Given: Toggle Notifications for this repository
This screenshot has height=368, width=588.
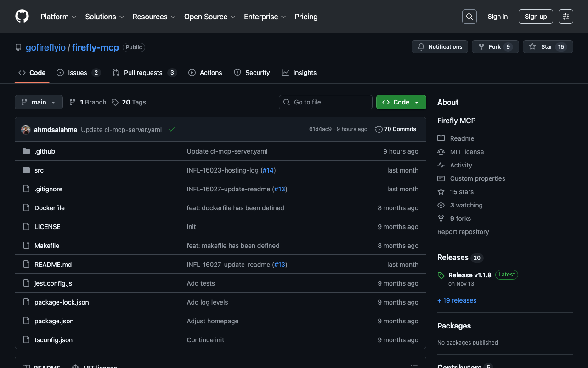Looking at the screenshot, I should (x=440, y=47).
